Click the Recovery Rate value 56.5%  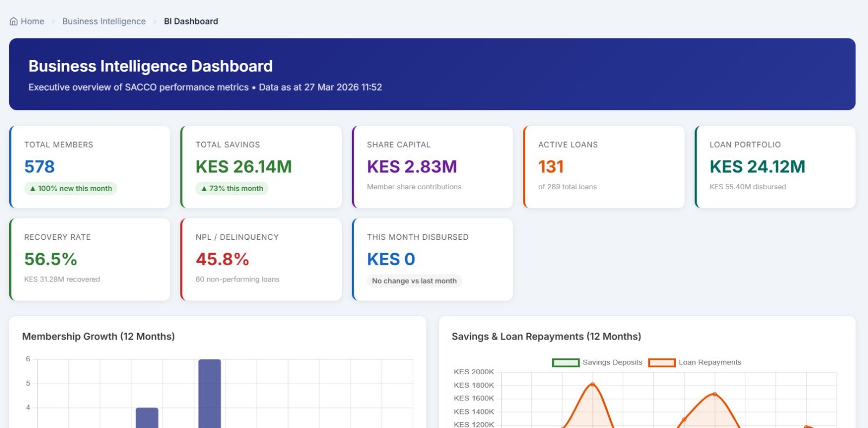pos(50,259)
